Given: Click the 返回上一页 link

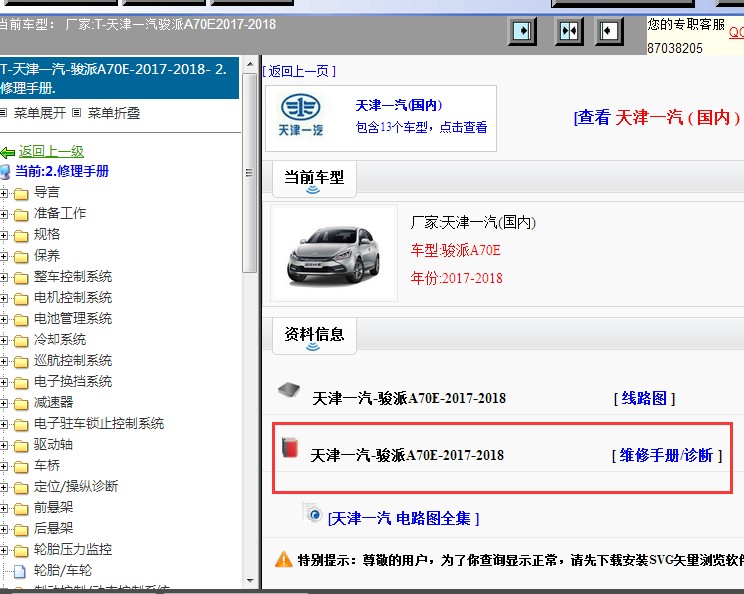Looking at the screenshot, I should pyautogui.click(x=299, y=71).
